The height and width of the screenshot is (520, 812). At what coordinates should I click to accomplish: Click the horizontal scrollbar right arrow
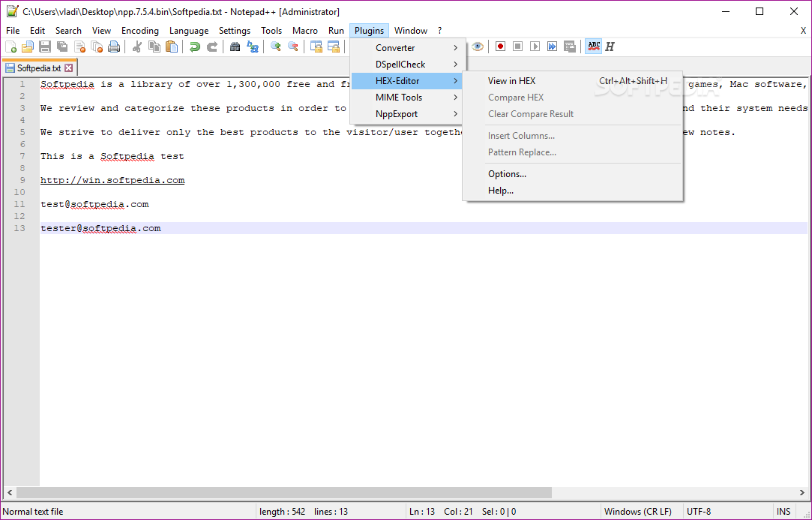click(803, 492)
